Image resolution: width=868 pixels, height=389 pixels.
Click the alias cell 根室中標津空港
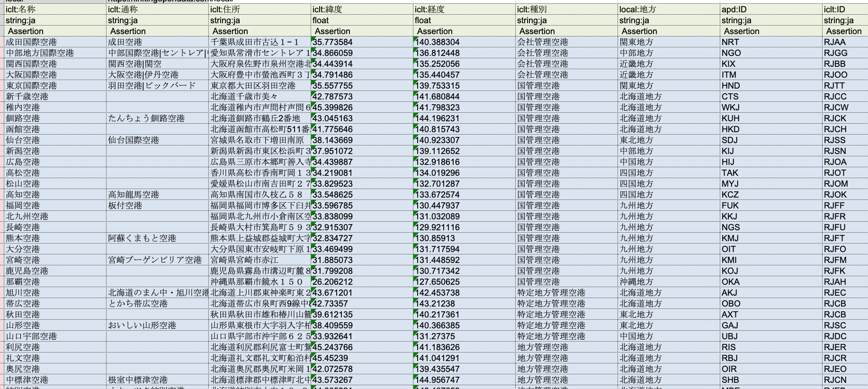tap(158, 380)
